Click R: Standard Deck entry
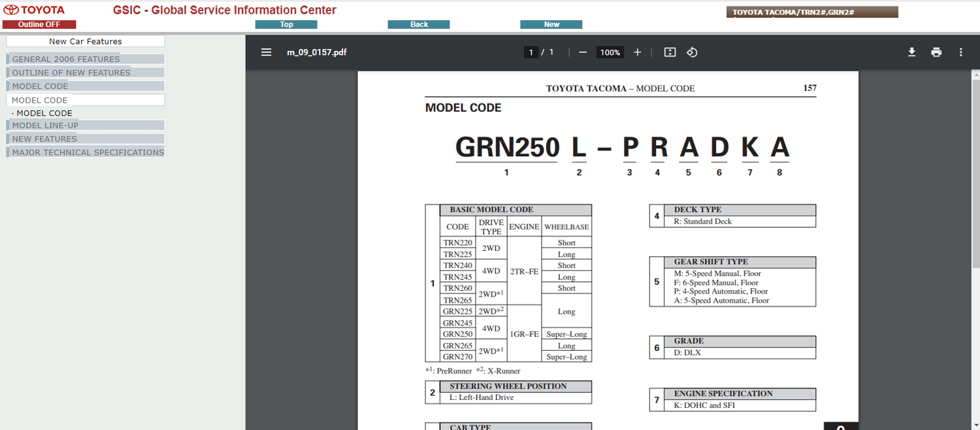 coord(703,222)
